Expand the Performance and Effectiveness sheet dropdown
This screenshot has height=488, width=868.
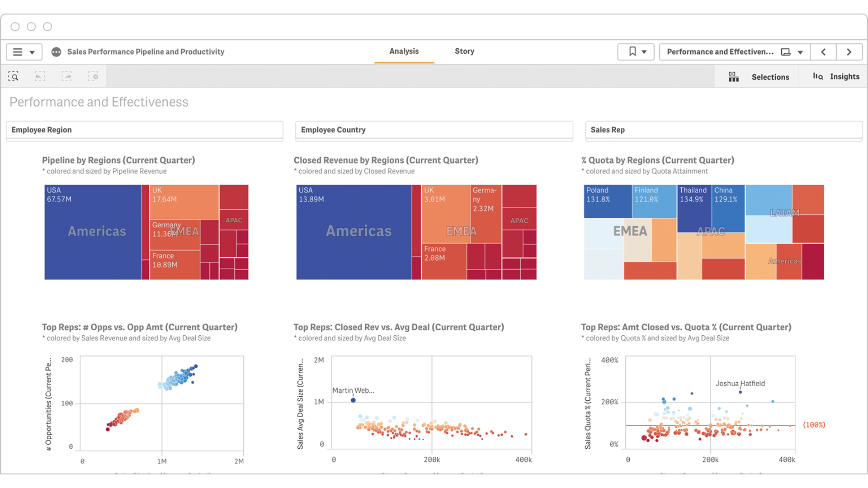(800, 52)
